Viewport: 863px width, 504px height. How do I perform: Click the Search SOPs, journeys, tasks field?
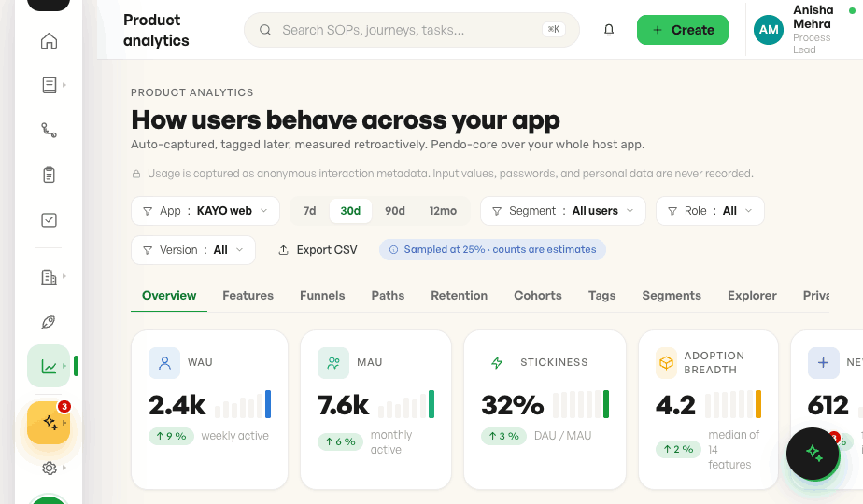[x=412, y=30]
